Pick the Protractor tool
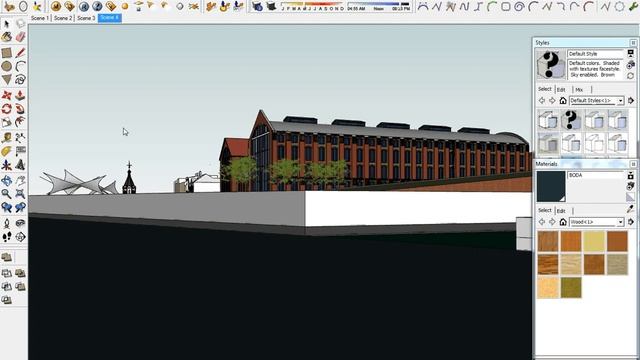The width and height of the screenshot is (640, 360). (x=7, y=151)
